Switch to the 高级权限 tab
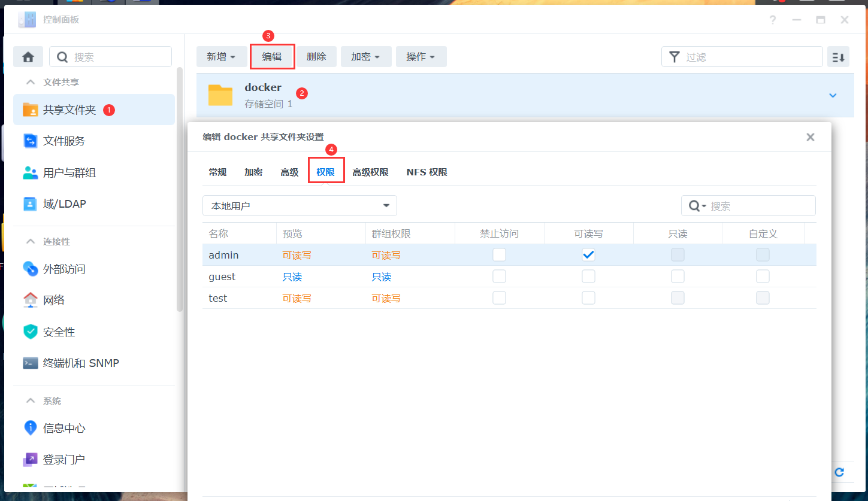The image size is (868, 501). pos(371,172)
